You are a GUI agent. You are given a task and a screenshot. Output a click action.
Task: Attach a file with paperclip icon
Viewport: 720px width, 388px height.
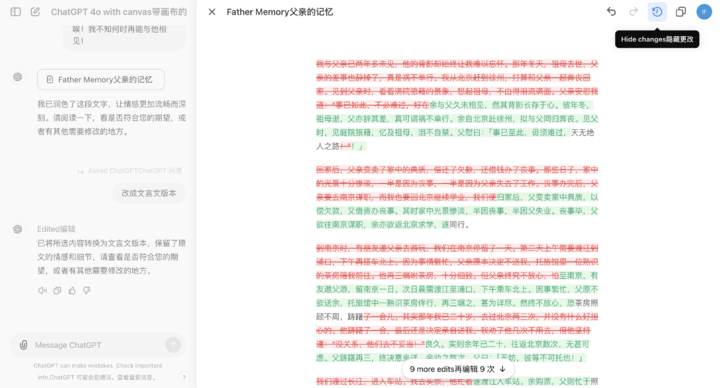pos(23,345)
